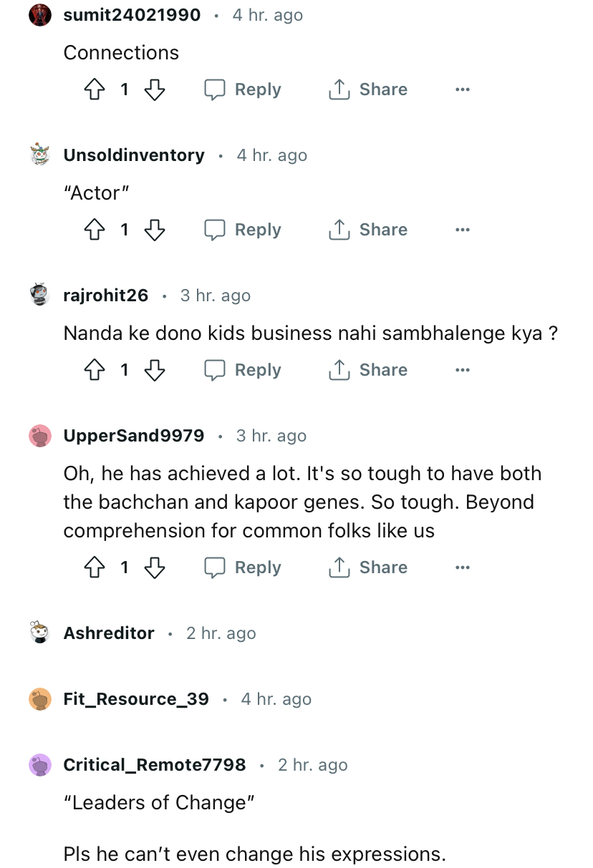593x868 pixels.
Task: Downvote sumit24021990's "Connections" comment
Action: click(155, 89)
